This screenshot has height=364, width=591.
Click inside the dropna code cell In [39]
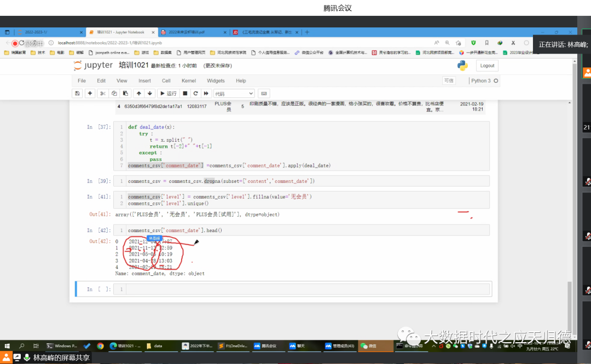click(x=308, y=181)
